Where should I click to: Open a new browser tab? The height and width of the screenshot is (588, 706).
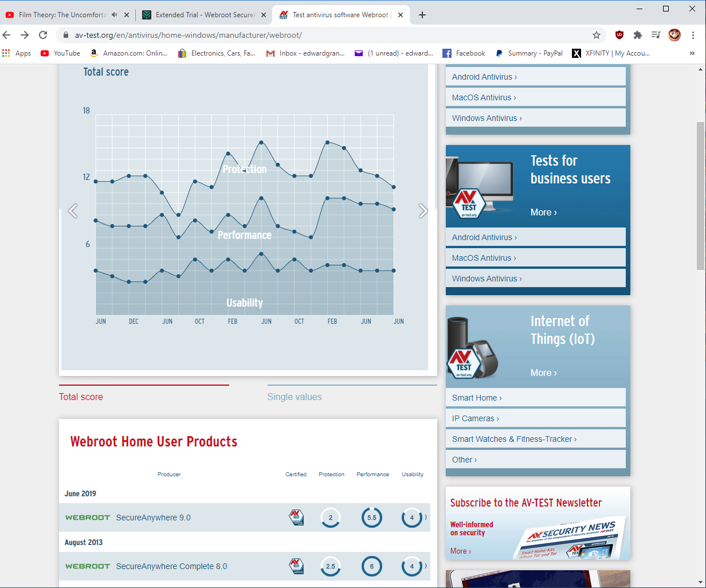(x=422, y=15)
